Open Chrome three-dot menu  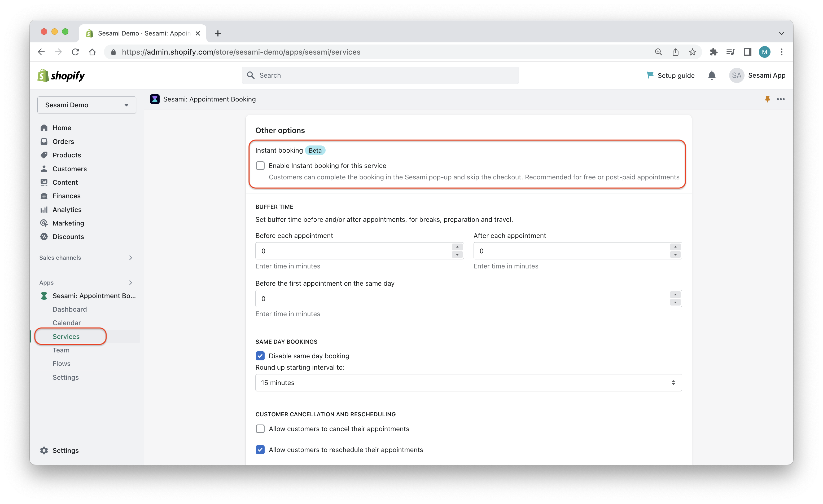(x=782, y=52)
